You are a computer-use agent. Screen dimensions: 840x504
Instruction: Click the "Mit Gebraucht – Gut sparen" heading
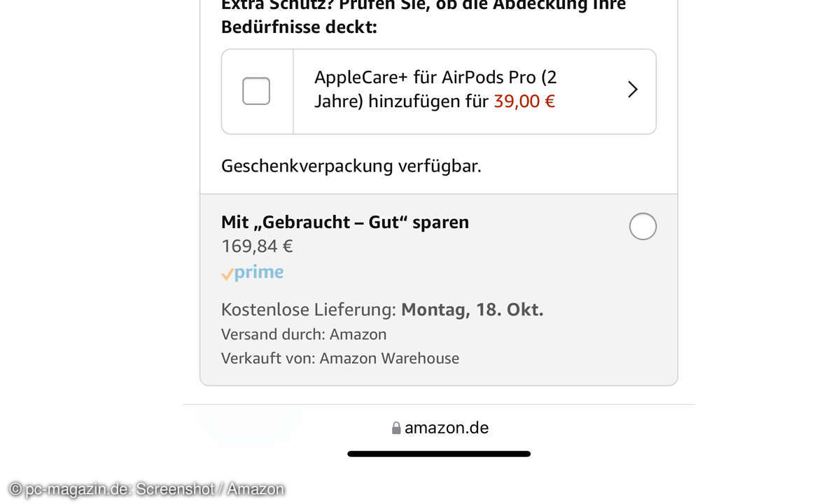[344, 222]
